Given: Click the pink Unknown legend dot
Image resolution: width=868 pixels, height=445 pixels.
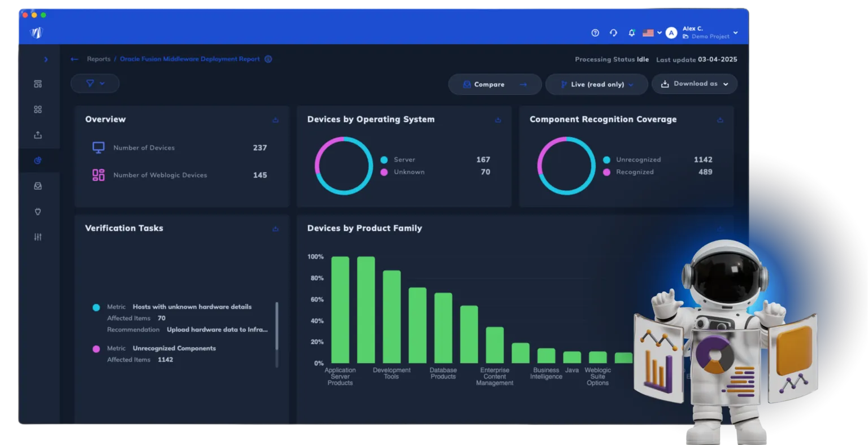Looking at the screenshot, I should pos(384,172).
